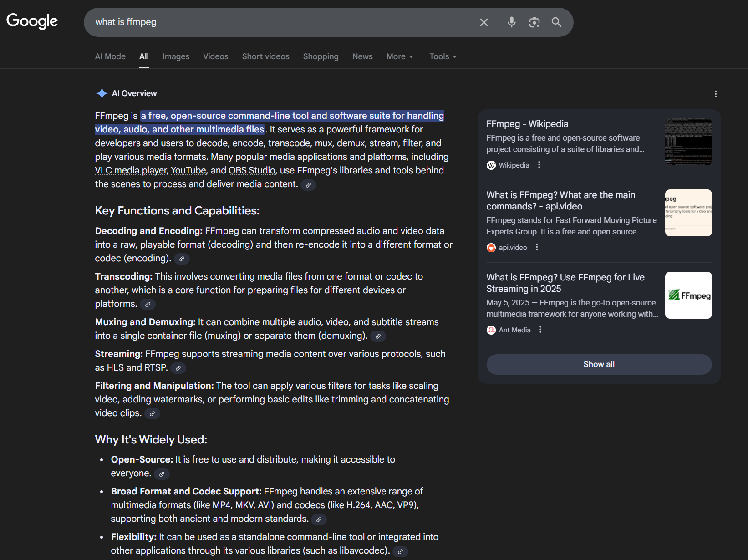Open the three-dot menu beside Wikipedia source

(539, 165)
